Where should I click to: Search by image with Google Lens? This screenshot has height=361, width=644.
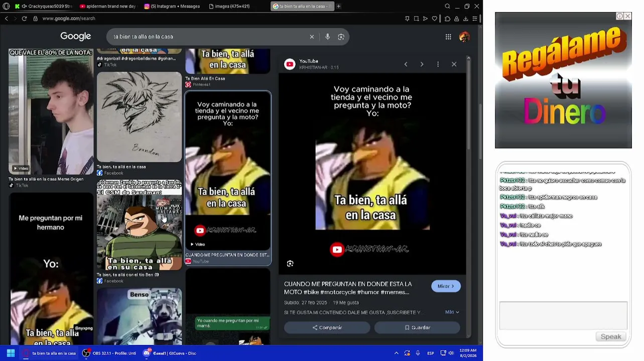(341, 37)
